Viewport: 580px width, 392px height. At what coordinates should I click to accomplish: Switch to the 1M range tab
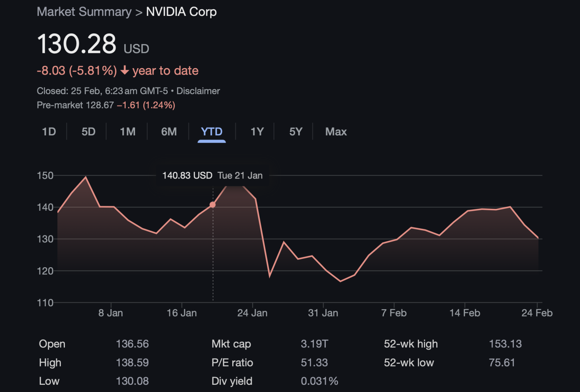click(128, 132)
